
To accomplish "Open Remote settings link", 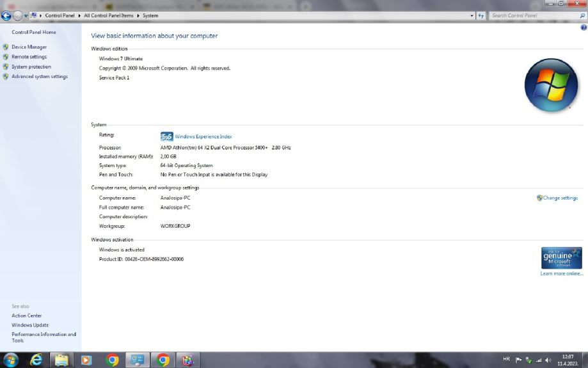I will click(x=29, y=57).
